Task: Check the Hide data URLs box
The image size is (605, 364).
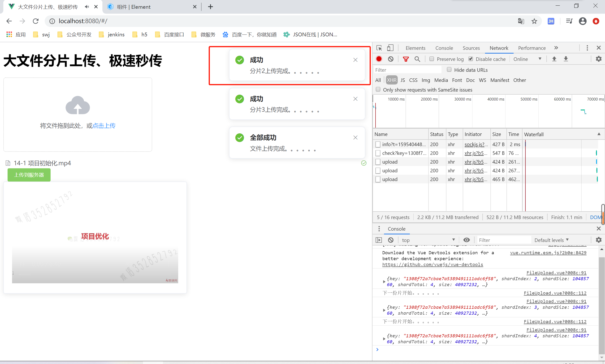Action: (x=449, y=70)
